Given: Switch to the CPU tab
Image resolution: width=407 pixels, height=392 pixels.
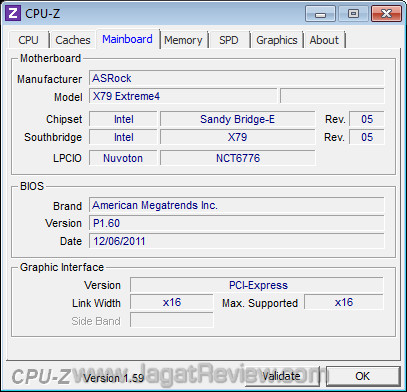Looking at the screenshot, I should (29, 40).
